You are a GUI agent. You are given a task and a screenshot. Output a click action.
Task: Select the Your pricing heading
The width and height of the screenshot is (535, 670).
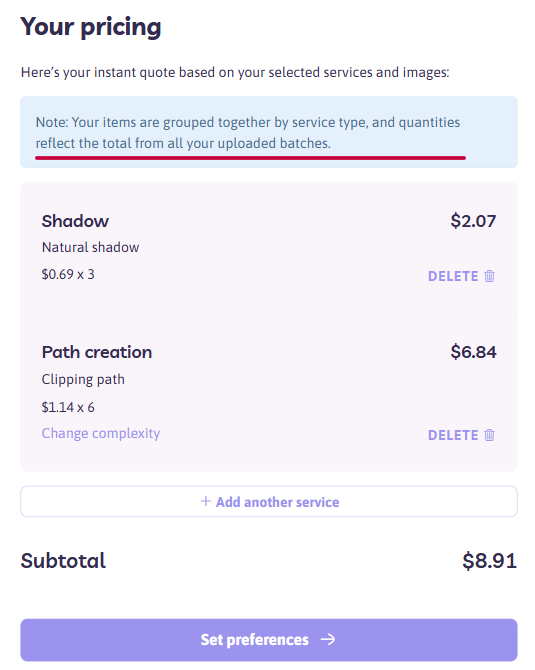(x=91, y=27)
